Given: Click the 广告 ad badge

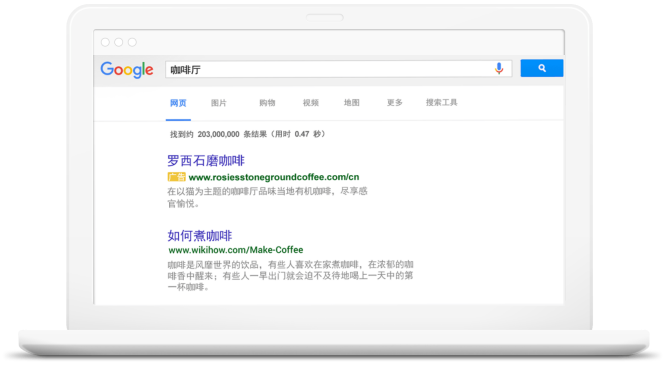Looking at the screenshot, I should [176, 177].
